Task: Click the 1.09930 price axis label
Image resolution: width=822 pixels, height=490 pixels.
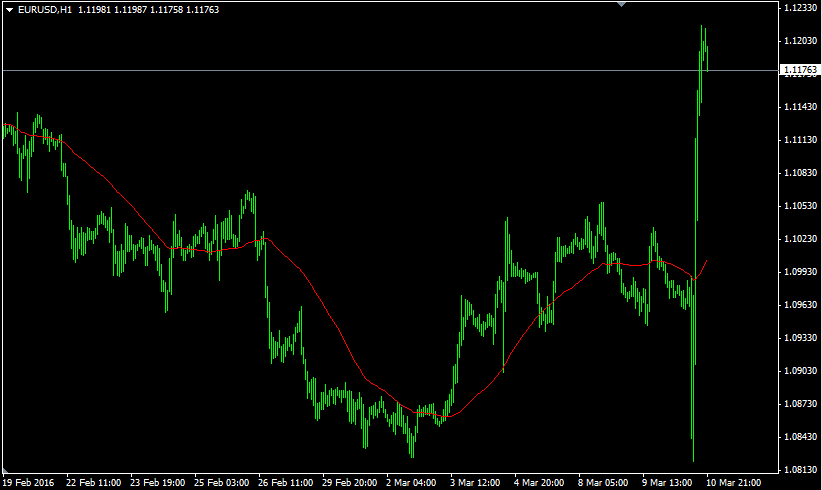Action: click(x=801, y=271)
